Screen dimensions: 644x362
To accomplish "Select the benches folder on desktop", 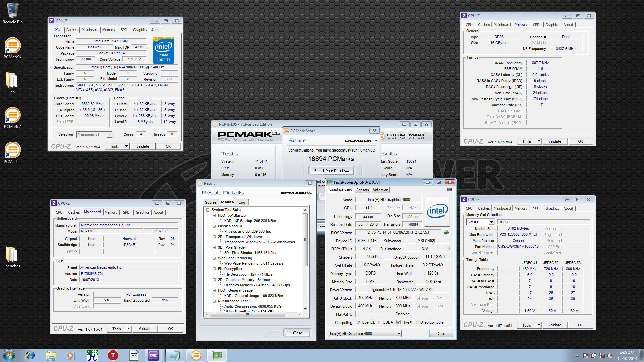I will point(12,257).
